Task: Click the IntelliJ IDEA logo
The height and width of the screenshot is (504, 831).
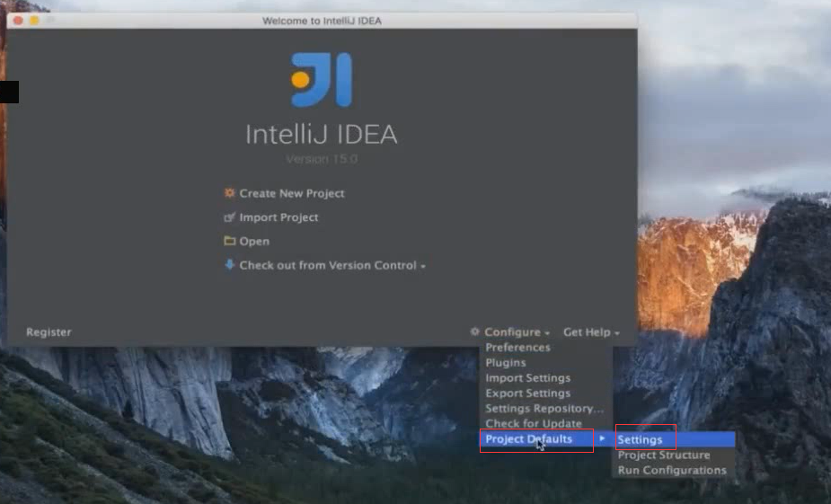Action: click(x=321, y=79)
